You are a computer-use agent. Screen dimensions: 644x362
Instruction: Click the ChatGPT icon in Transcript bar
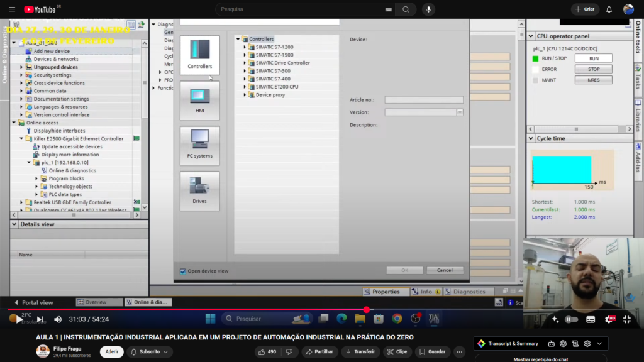pos(563,344)
